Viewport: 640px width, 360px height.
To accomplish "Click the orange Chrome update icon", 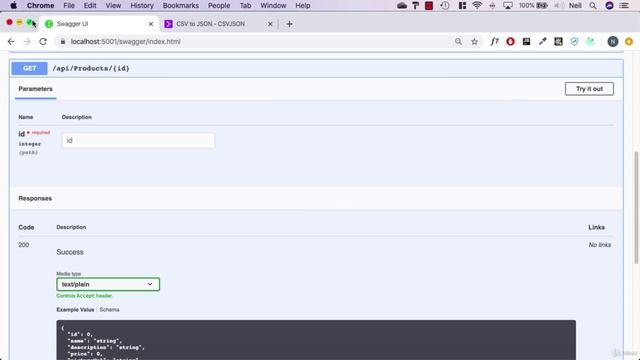I will pos(629,42).
